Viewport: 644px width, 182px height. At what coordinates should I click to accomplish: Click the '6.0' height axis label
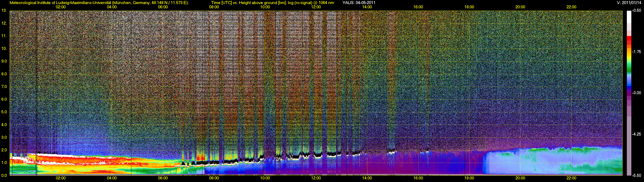4,99
